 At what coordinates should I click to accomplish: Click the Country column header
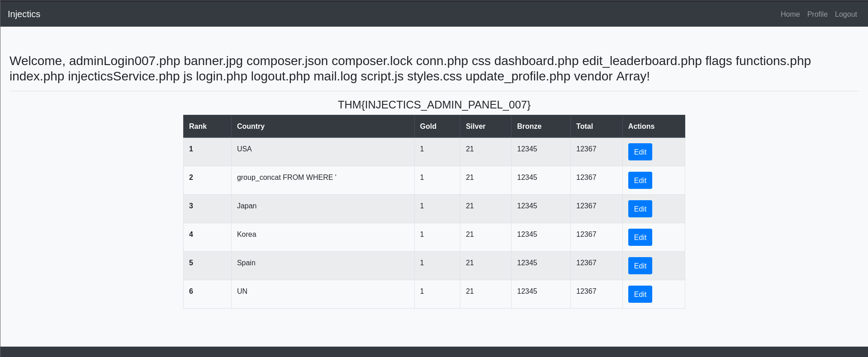tap(251, 126)
